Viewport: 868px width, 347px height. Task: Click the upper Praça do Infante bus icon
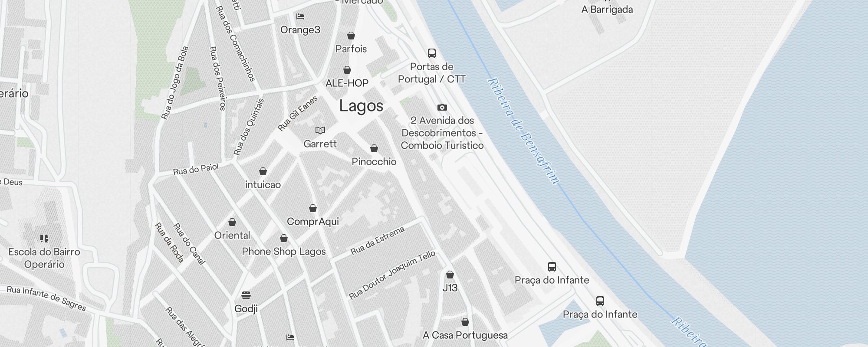click(552, 266)
